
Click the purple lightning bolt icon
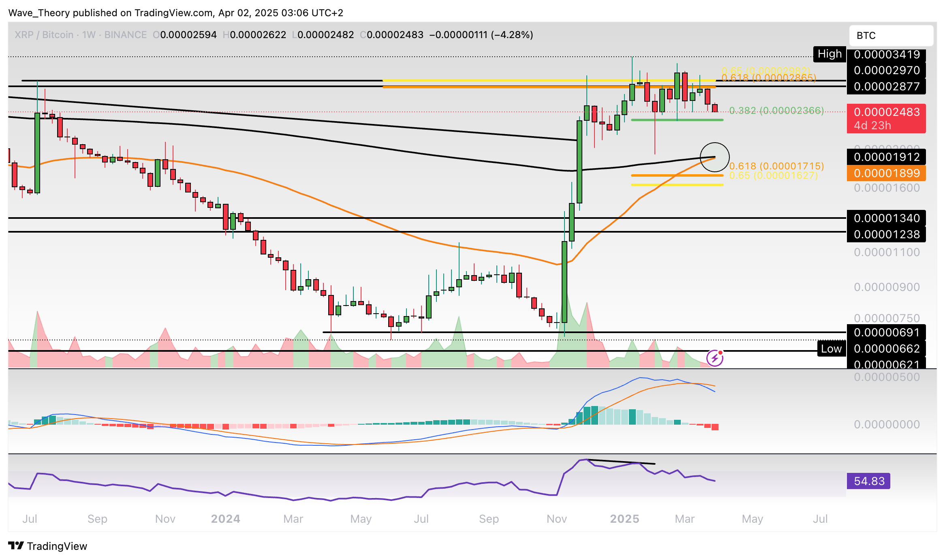714,358
